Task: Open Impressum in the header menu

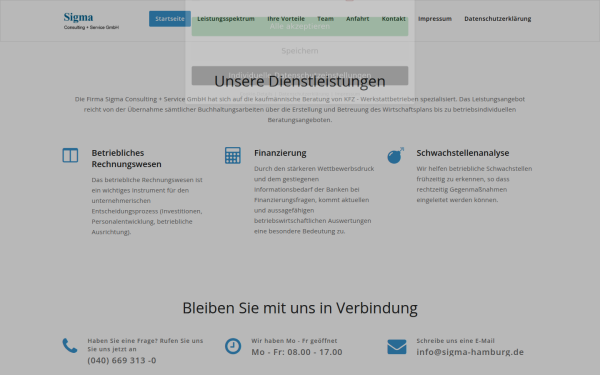Action: click(x=435, y=19)
